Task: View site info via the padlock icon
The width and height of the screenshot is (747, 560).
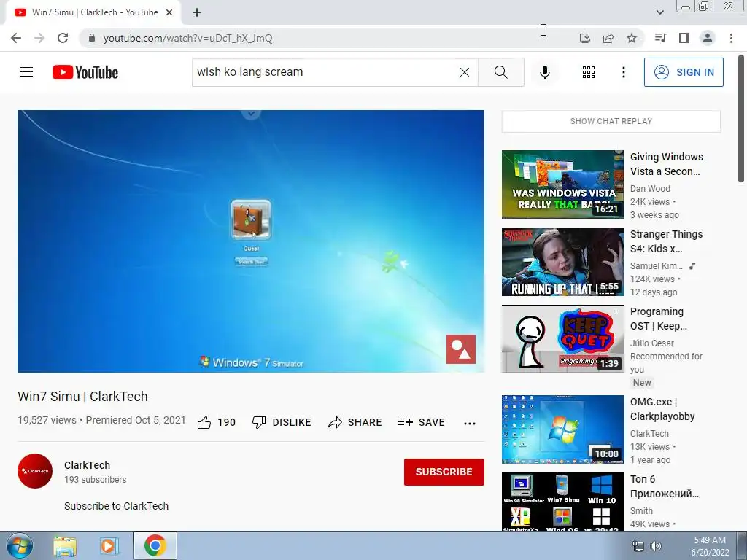Action: pos(92,38)
